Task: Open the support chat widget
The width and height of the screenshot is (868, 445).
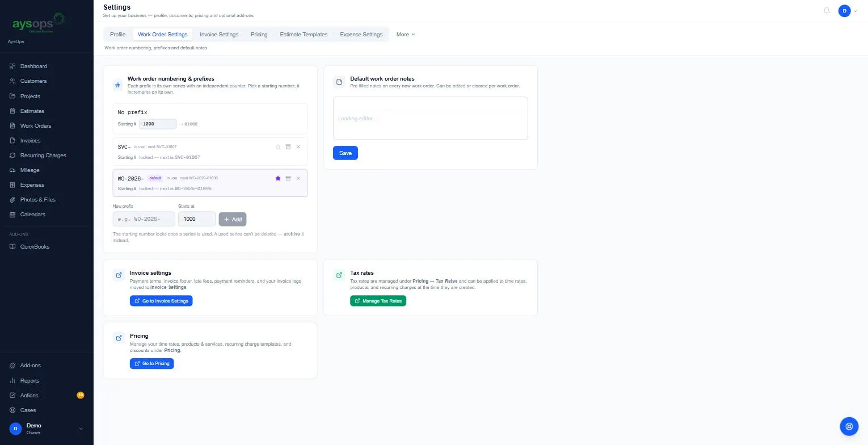Action: (849, 426)
